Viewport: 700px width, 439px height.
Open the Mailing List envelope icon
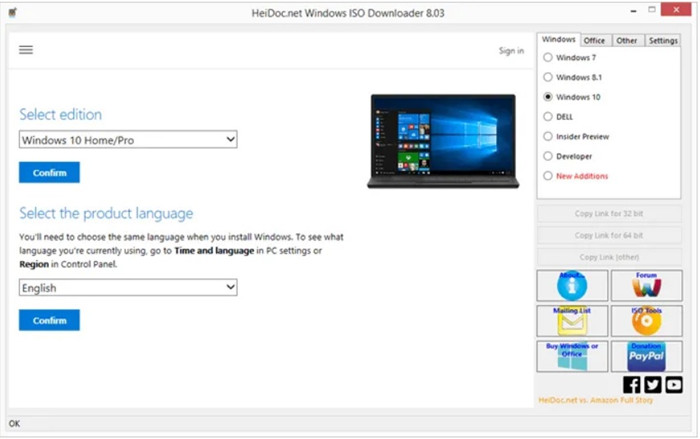coord(572,321)
